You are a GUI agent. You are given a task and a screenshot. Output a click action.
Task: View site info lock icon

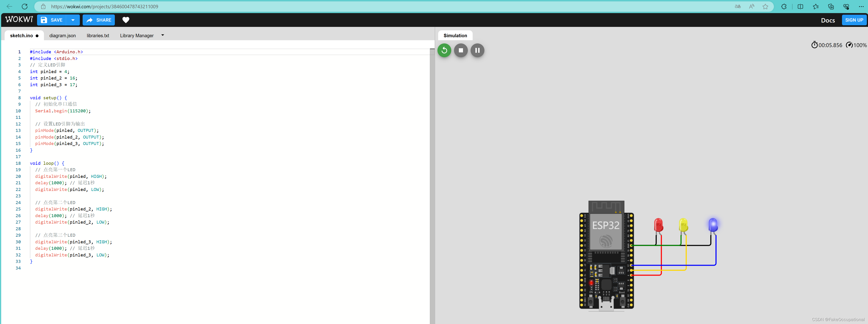click(x=43, y=6)
